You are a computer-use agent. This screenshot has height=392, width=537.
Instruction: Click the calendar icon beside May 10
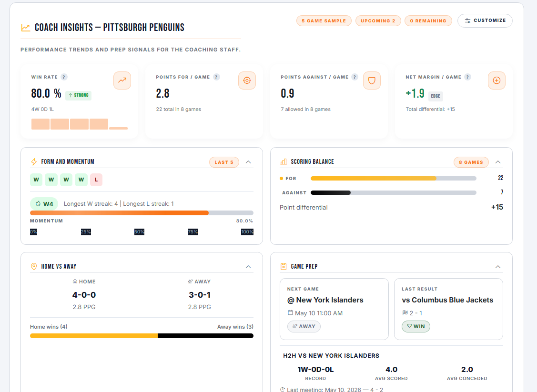290,312
